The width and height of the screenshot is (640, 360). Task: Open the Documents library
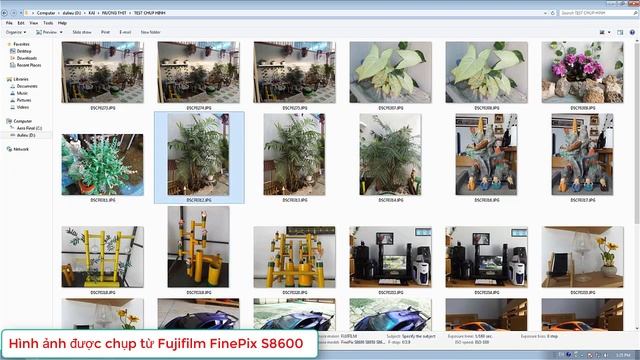coord(27,86)
